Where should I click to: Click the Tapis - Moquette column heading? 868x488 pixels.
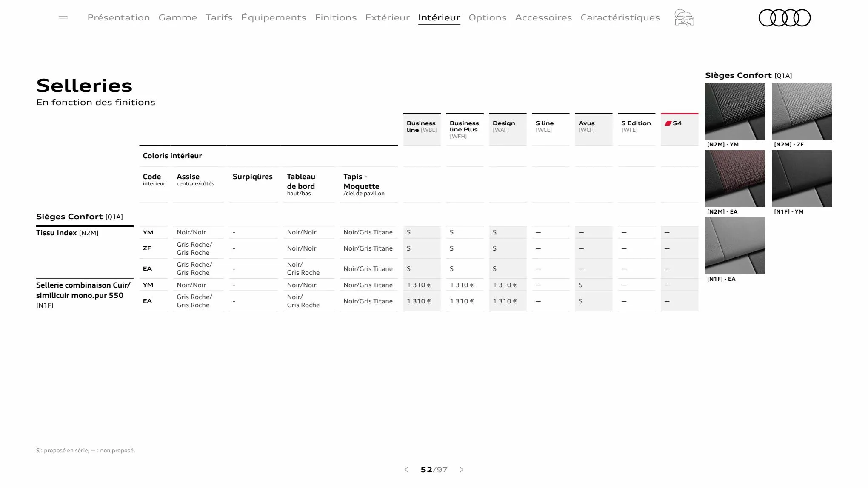[364, 184]
